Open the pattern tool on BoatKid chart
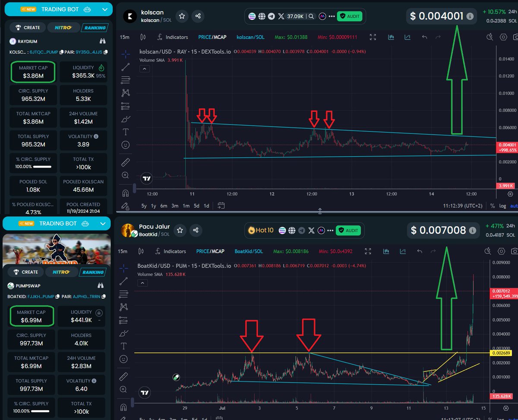The image size is (518, 420). click(124, 307)
